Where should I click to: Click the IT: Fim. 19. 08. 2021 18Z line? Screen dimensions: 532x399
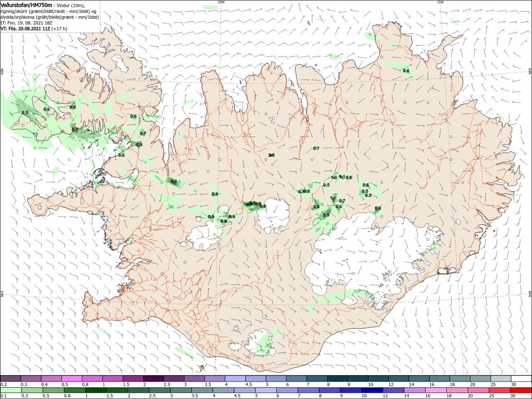[27, 23]
